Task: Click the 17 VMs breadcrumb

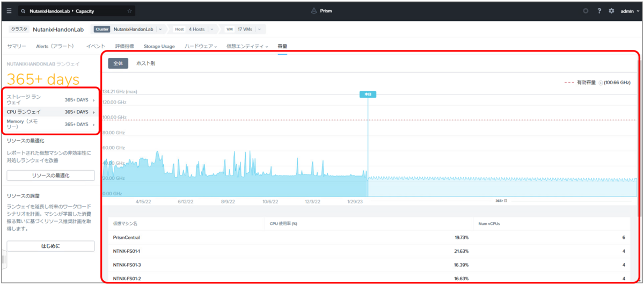Action: click(246, 29)
